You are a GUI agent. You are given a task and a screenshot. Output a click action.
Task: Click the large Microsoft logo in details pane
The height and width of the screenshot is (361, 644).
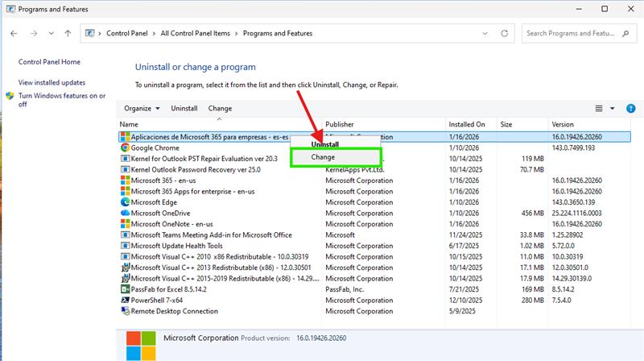[x=141, y=346]
